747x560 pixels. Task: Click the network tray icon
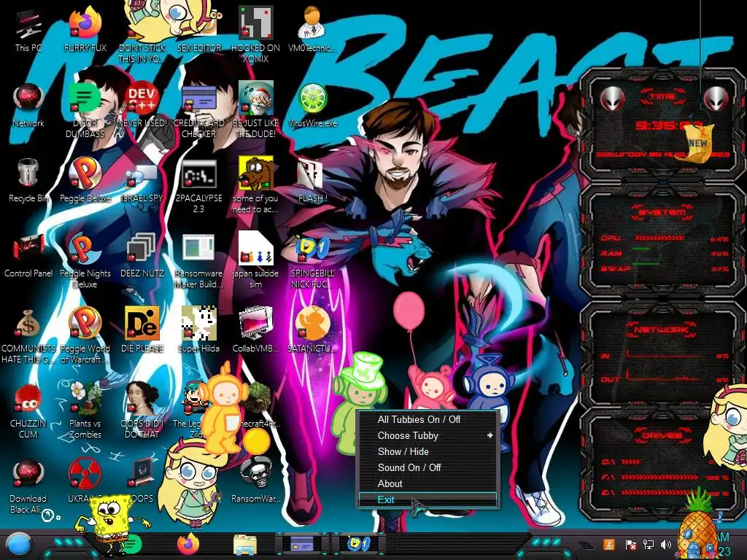(x=648, y=544)
